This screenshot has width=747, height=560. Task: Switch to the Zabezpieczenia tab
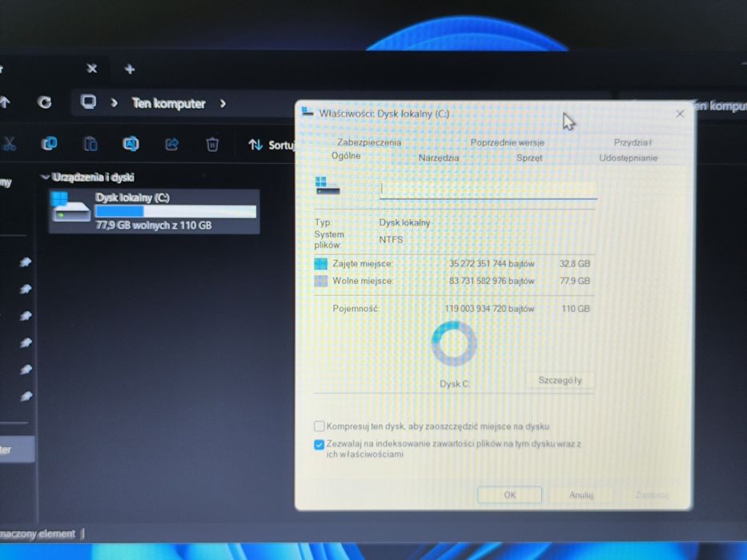(x=369, y=142)
